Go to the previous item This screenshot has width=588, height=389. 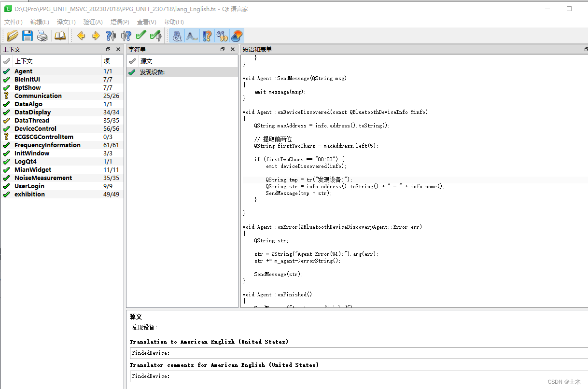click(x=81, y=35)
